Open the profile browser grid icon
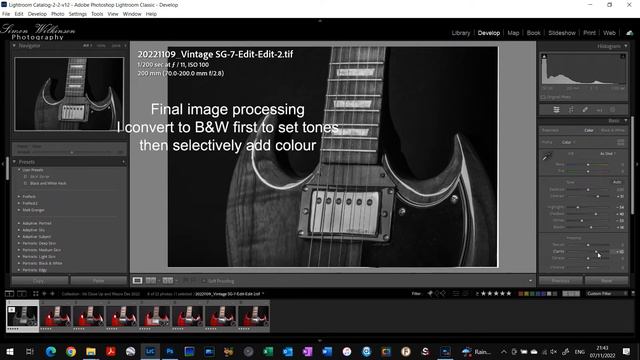The image size is (640, 360). tap(620, 142)
